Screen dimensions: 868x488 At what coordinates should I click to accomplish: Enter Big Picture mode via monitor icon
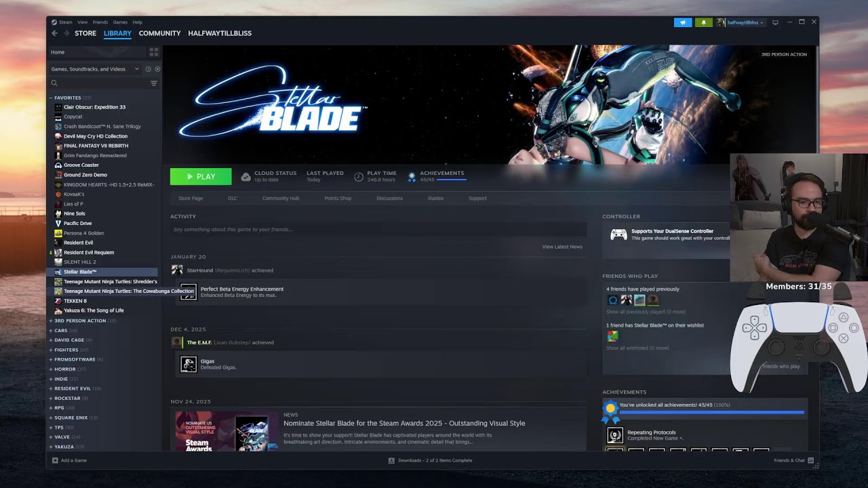776,22
